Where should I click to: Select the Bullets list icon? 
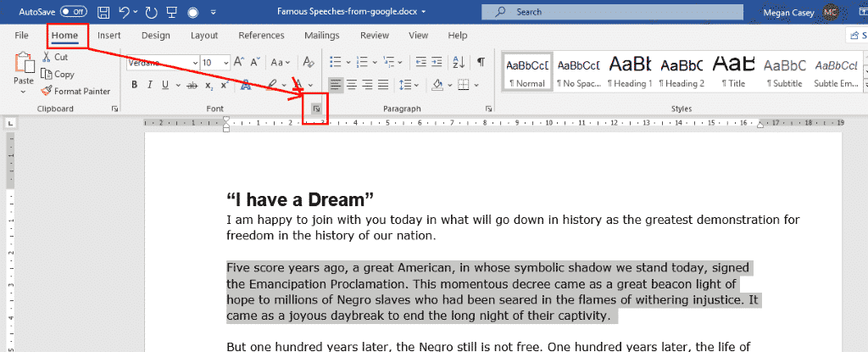(x=334, y=62)
